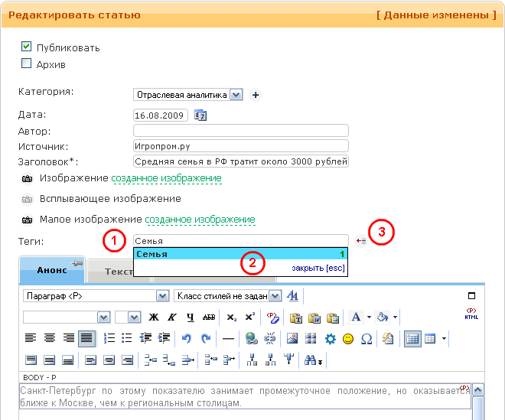
Task: Open the Класс стилей не задан dropdown
Action: (x=275, y=295)
